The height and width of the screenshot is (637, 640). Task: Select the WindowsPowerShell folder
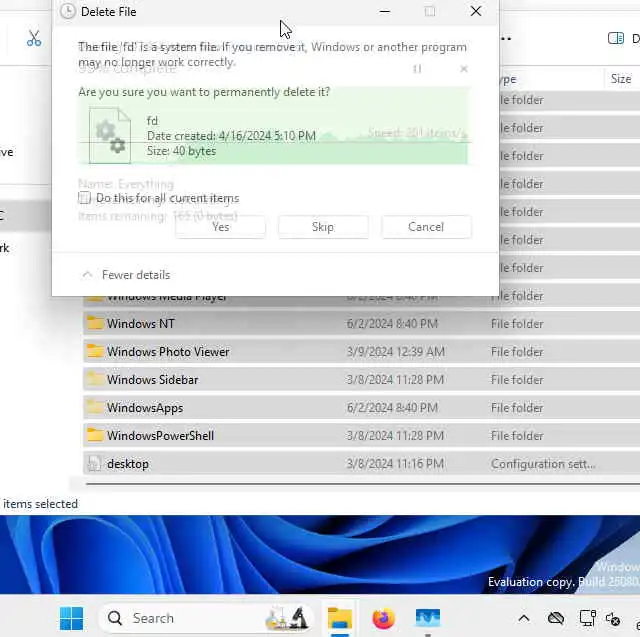pyautogui.click(x=361, y=435)
